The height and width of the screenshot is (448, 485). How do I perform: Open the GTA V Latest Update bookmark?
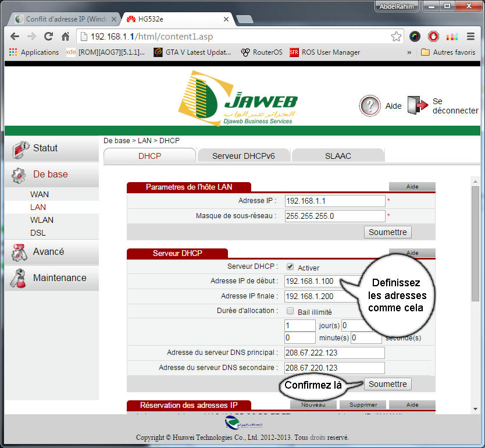[192, 52]
